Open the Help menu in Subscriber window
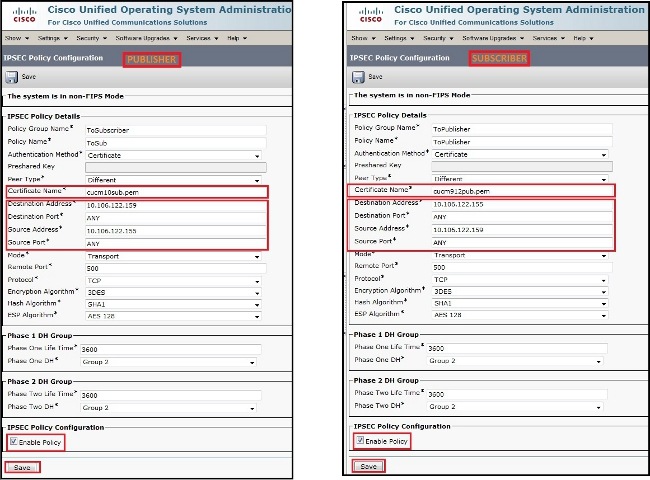Viewport: 650px width, 480px height. click(x=583, y=38)
